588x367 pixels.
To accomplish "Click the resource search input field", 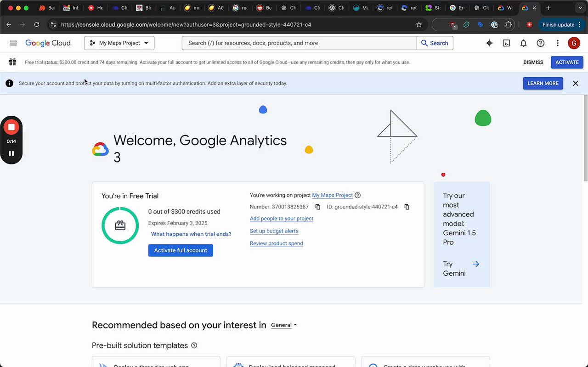I will (x=299, y=43).
